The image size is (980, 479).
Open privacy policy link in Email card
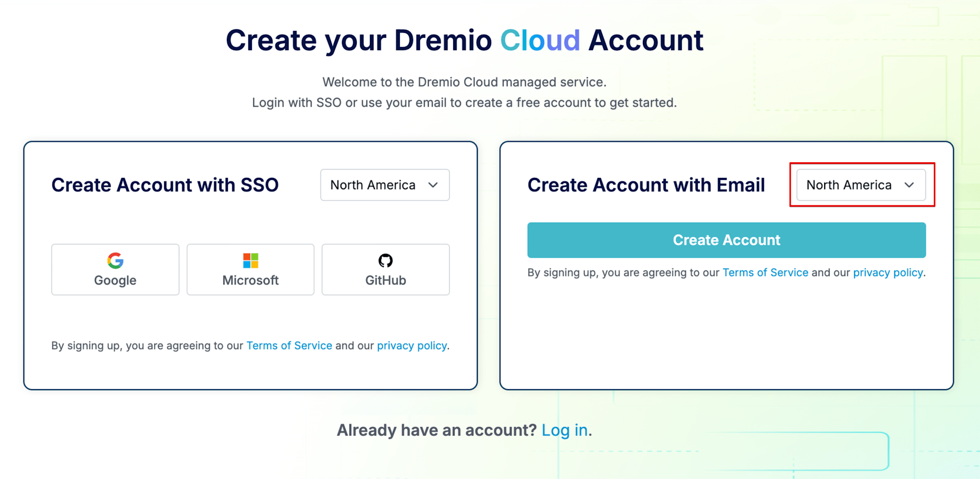point(888,273)
